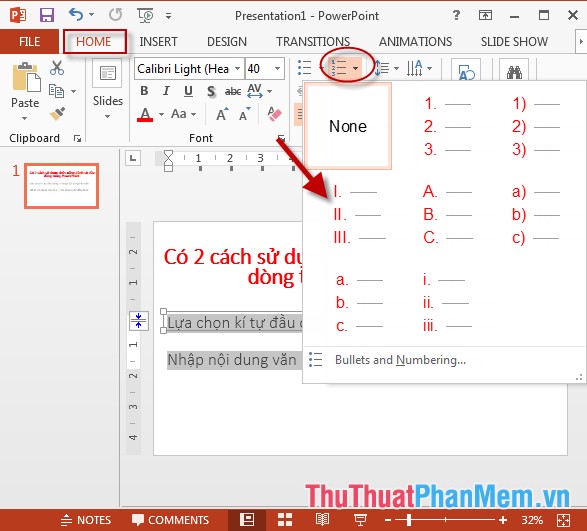Click the Bullets list icon
This screenshot has width=587, height=531.
point(305,68)
